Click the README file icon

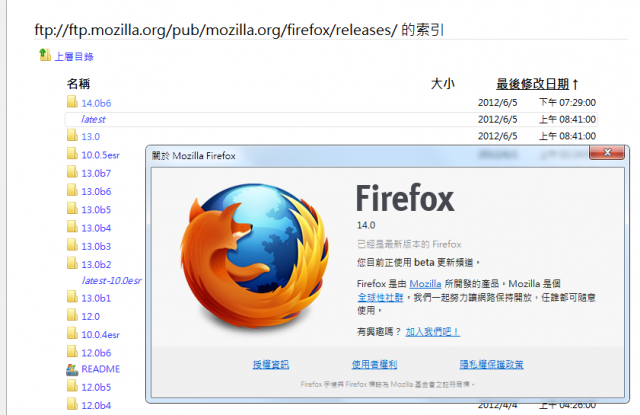point(72,370)
